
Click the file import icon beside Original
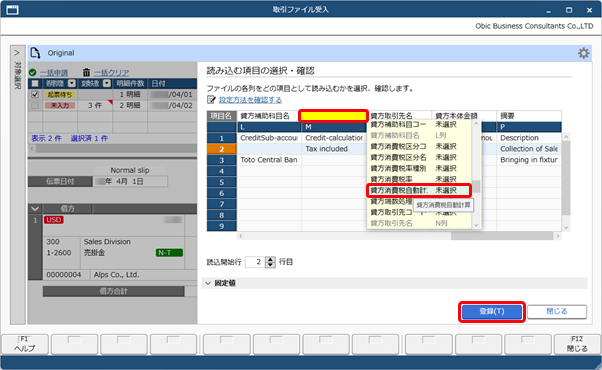35,53
